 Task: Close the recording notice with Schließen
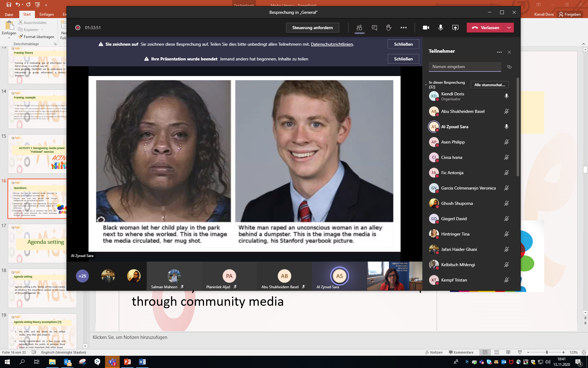coord(403,44)
